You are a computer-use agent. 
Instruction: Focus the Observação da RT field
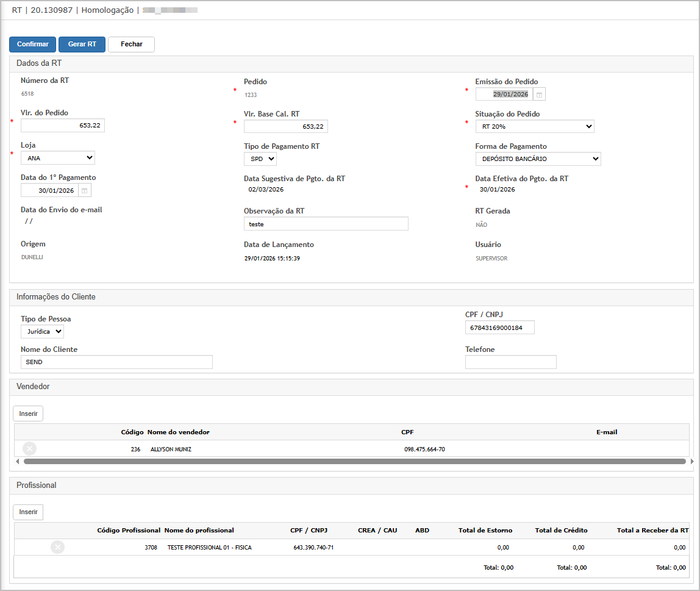pos(326,224)
